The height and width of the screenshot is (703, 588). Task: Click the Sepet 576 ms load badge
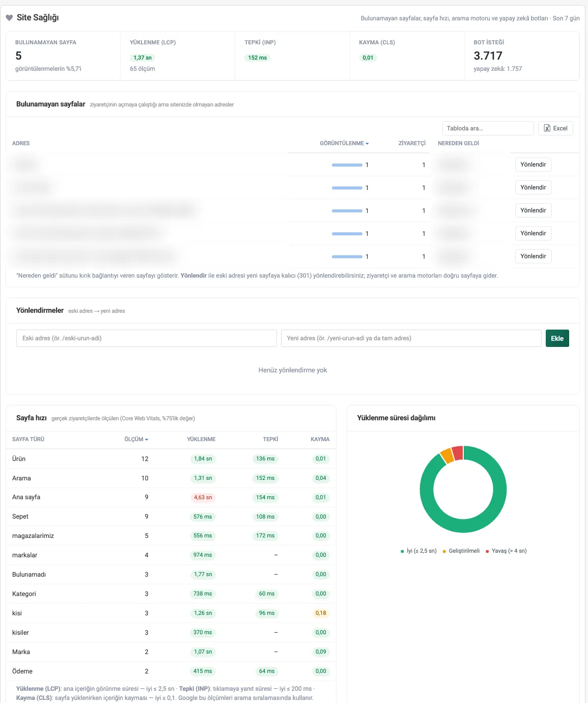click(203, 517)
